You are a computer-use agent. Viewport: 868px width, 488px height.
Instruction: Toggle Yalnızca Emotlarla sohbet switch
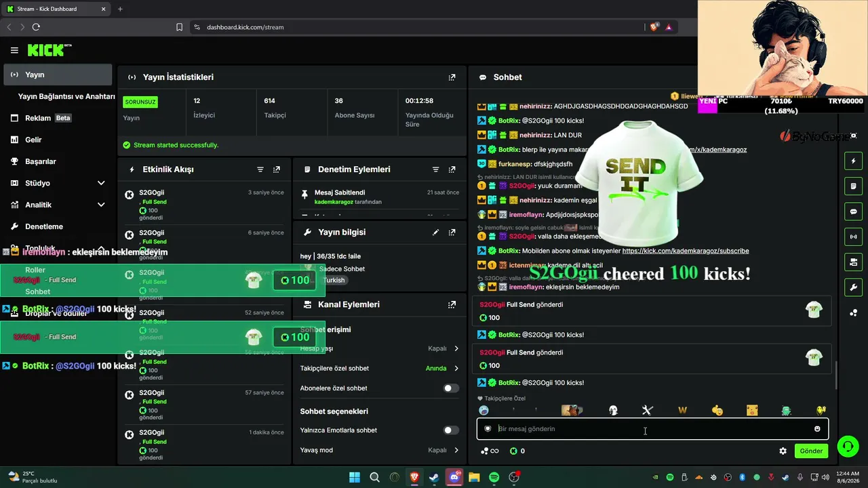pyautogui.click(x=451, y=430)
